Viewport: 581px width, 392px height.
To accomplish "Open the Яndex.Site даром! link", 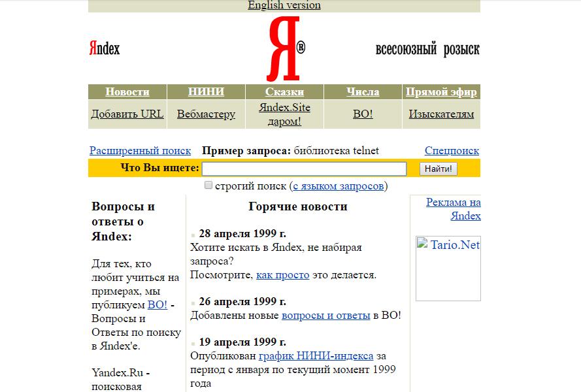I will point(284,114).
